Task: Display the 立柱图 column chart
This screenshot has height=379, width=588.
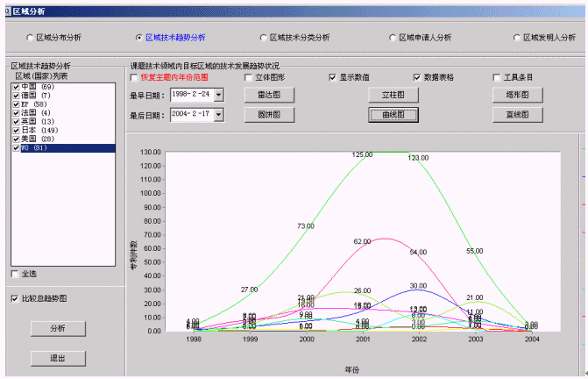Action: pyautogui.click(x=392, y=95)
